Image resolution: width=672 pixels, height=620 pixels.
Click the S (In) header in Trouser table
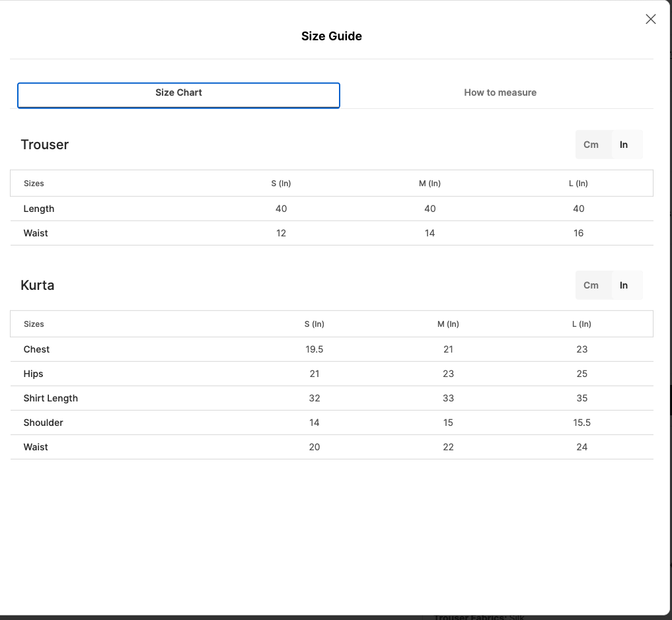tap(281, 184)
